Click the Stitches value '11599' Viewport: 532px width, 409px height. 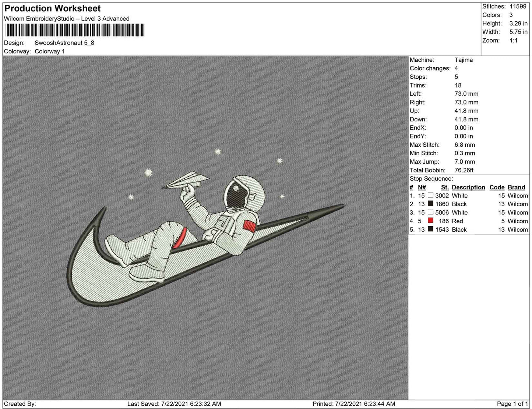pos(518,7)
